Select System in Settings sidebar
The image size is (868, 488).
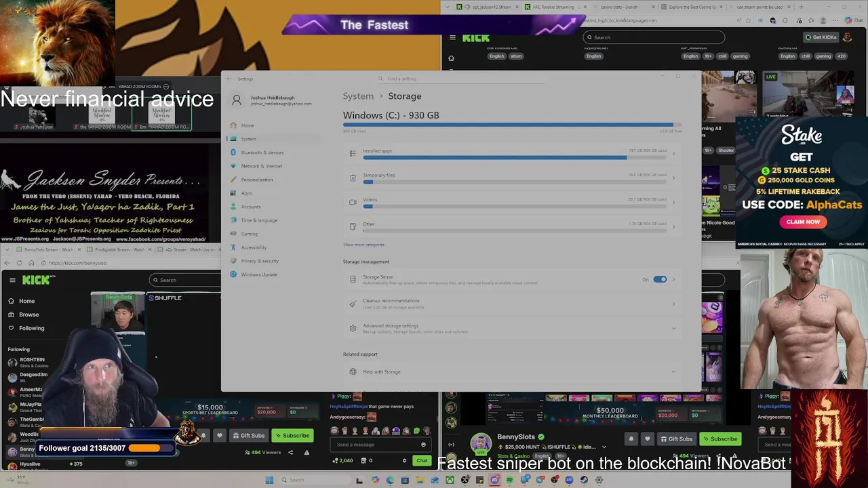(x=248, y=139)
